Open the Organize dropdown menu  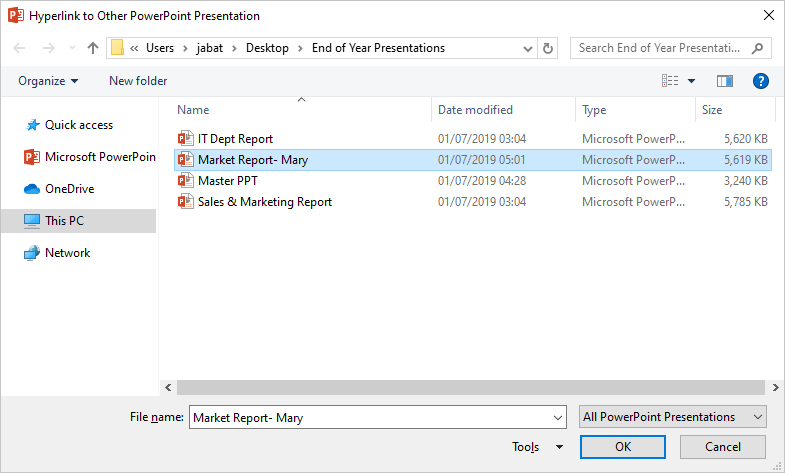point(48,81)
